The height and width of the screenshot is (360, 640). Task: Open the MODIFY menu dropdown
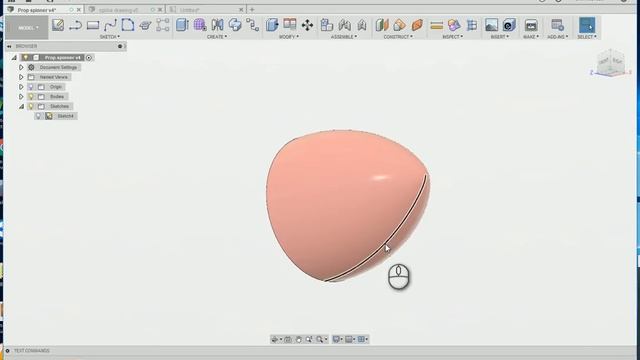tap(289, 37)
